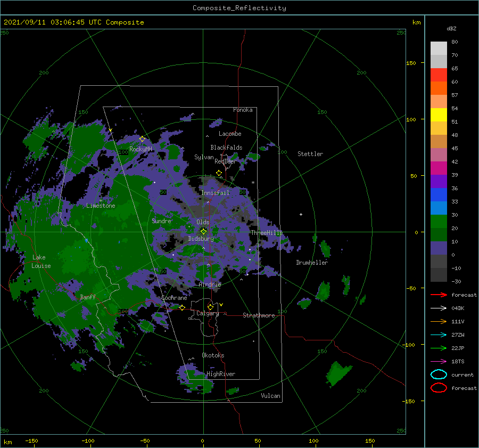Screen dimensions: 479x448
Task: Select the slate purple 0-10 dBZ swatch
Action: pos(439,248)
